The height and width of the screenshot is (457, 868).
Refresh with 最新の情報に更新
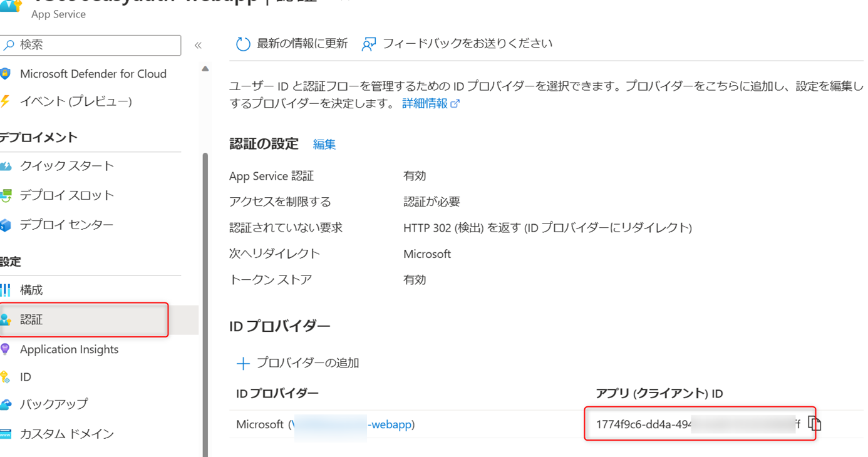pos(292,44)
